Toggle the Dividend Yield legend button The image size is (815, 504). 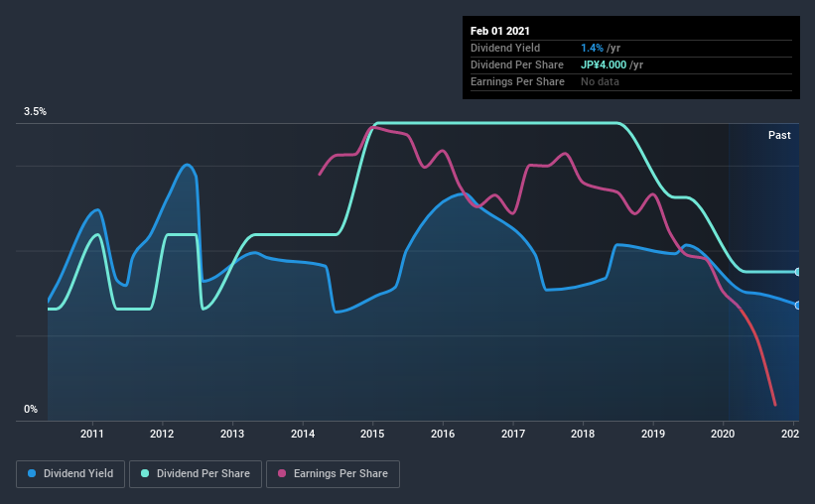point(70,474)
